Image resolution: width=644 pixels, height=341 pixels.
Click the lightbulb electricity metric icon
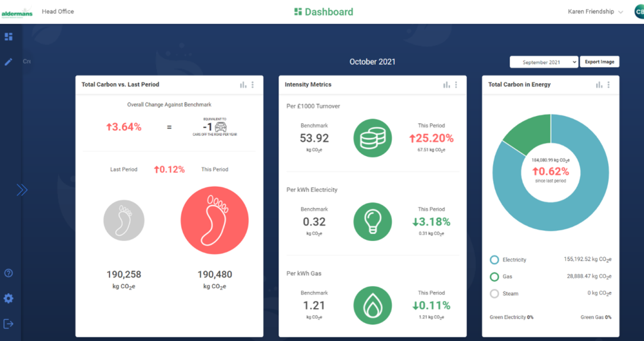coord(372,222)
